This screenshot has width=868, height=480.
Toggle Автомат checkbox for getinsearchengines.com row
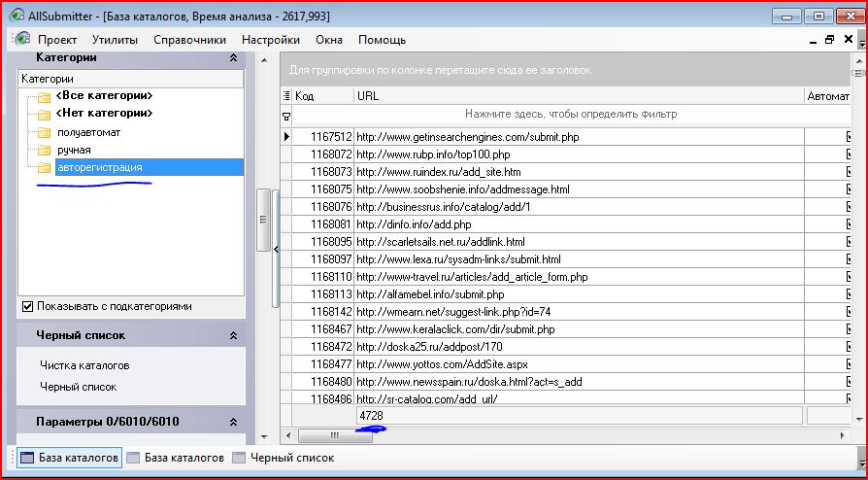pos(851,137)
